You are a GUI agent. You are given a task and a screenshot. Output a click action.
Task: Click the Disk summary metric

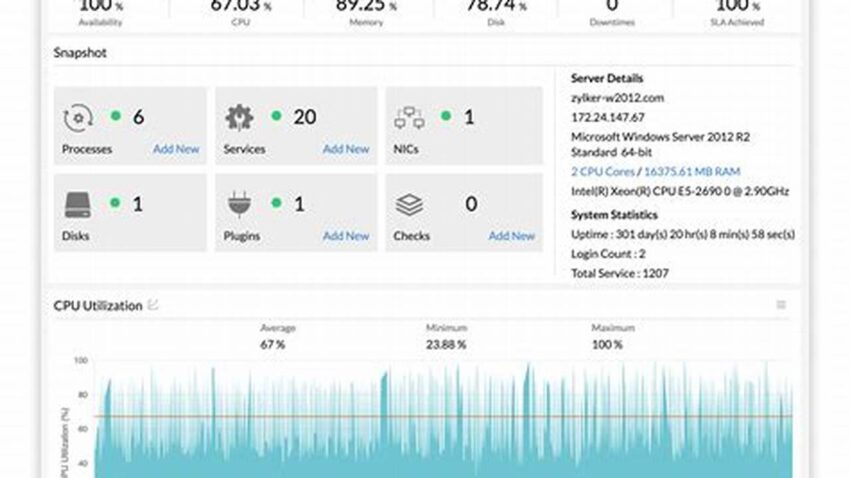(x=497, y=13)
